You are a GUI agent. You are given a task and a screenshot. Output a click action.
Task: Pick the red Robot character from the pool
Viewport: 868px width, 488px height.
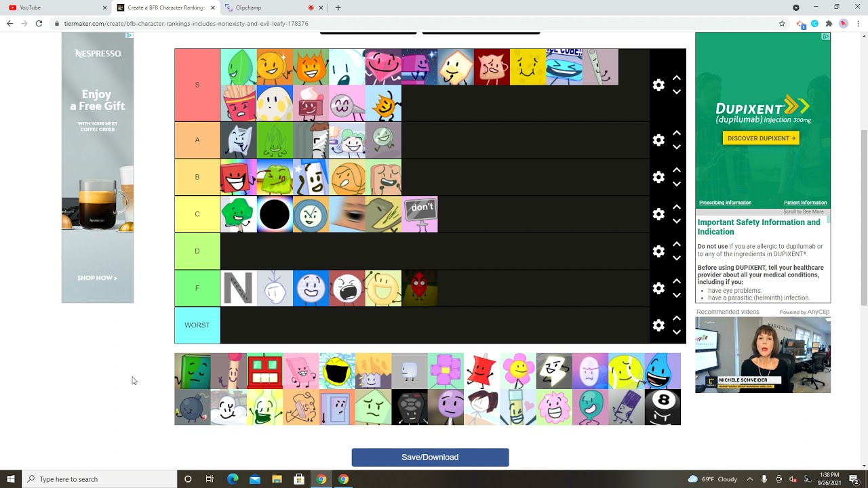coord(264,371)
